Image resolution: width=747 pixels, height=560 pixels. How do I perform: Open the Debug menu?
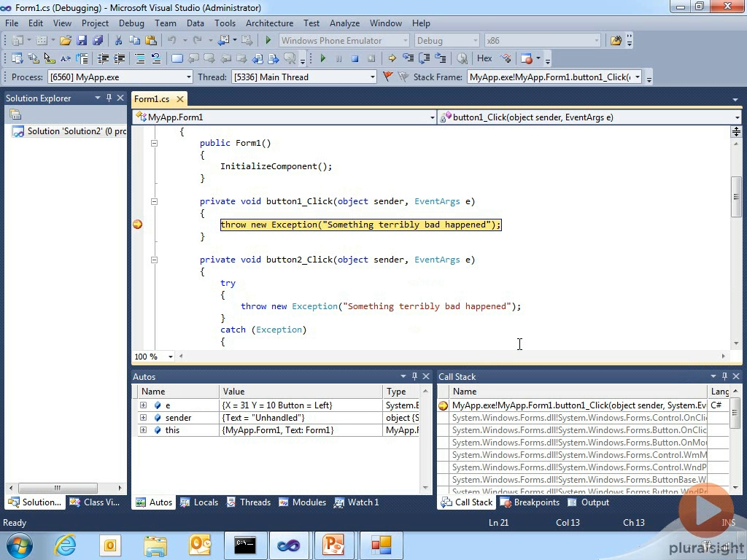click(x=131, y=23)
